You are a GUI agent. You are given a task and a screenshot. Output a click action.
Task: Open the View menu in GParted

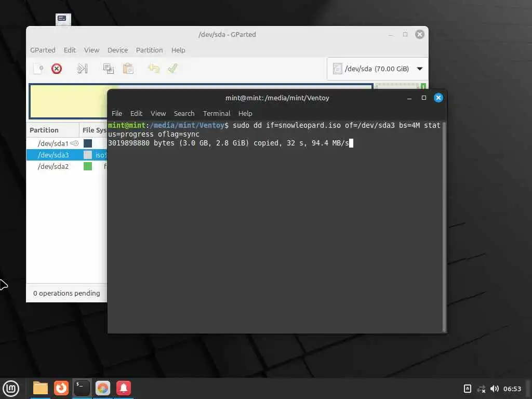tap(91, 50)
